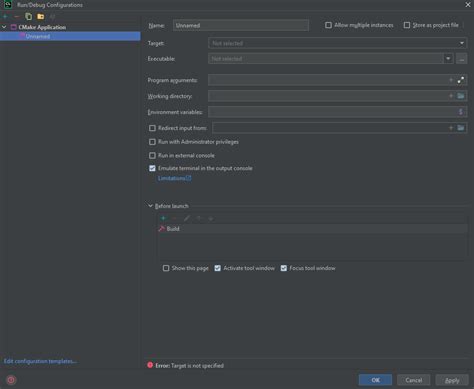
Task: Open the Limitations link
Action: click(174, 178)
